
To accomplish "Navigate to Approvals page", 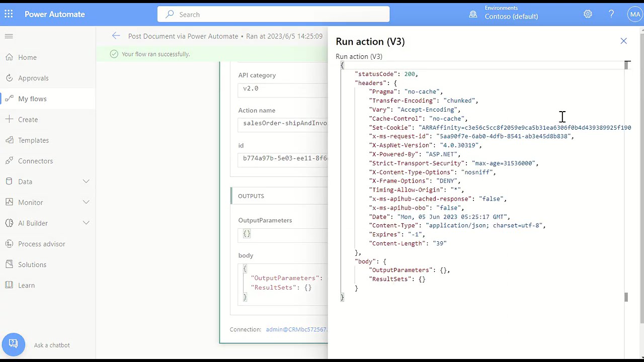I will [x=33, y=78].
